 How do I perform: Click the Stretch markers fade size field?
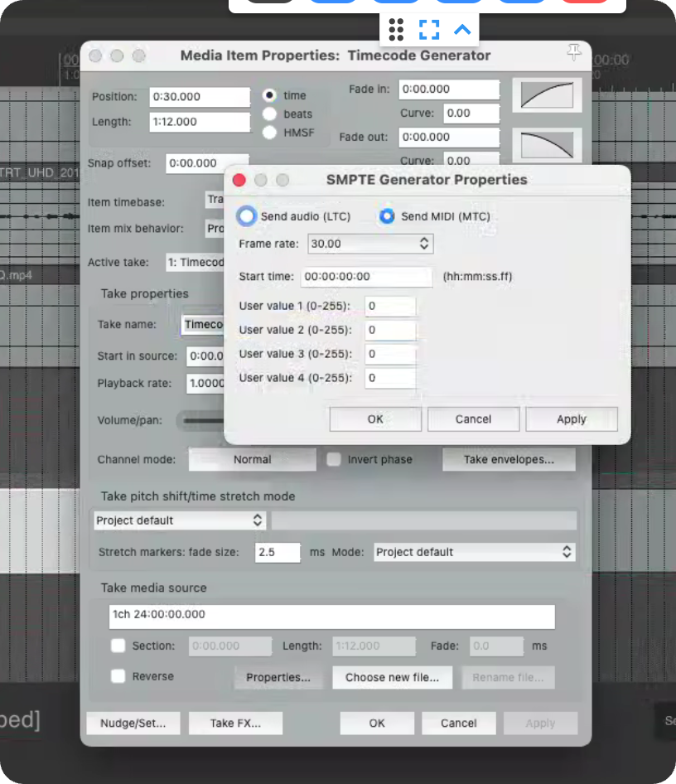278,553
